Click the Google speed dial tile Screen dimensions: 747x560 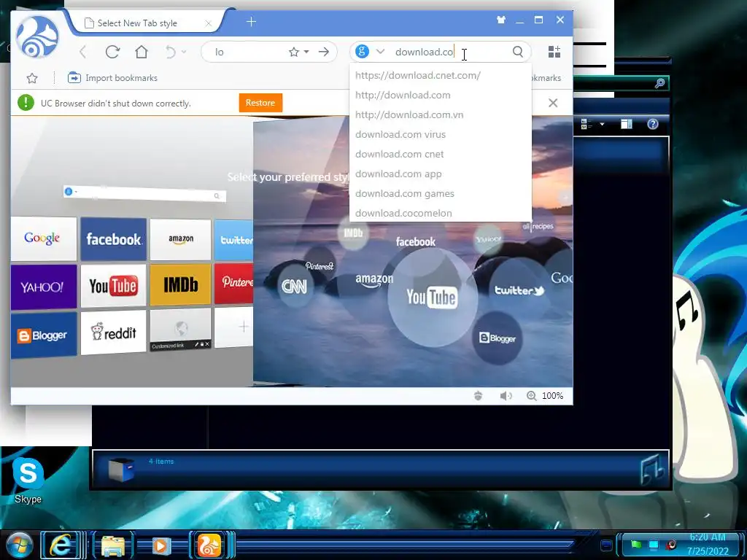click(43, 238)
